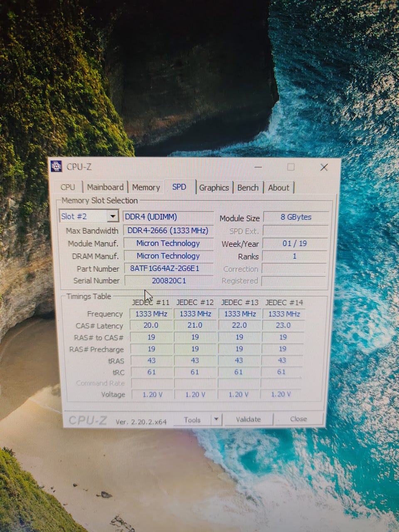Click JEDEC #12 voltage 1.20 V cell
The height and width of the screenshot is (532, 399).
(195, 394)
